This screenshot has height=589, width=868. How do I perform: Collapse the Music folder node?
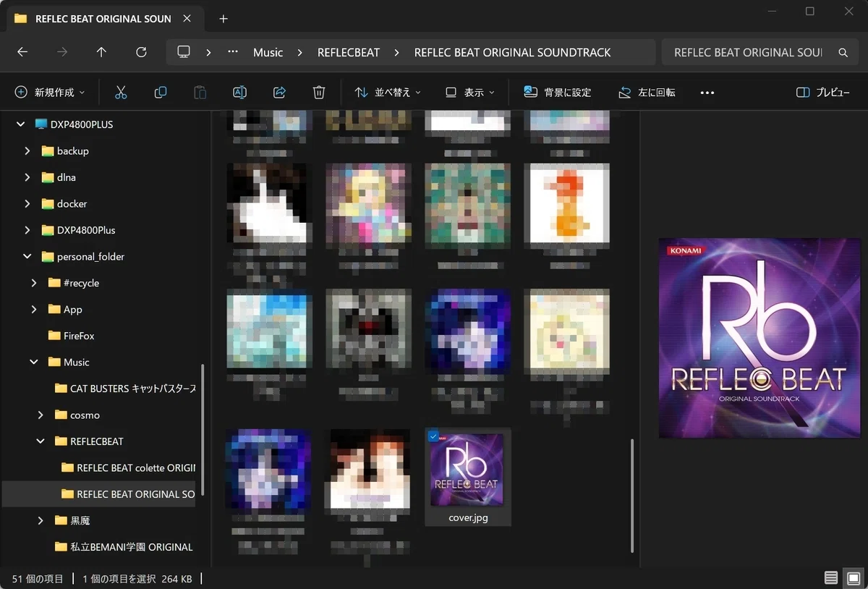pos(34,363)
